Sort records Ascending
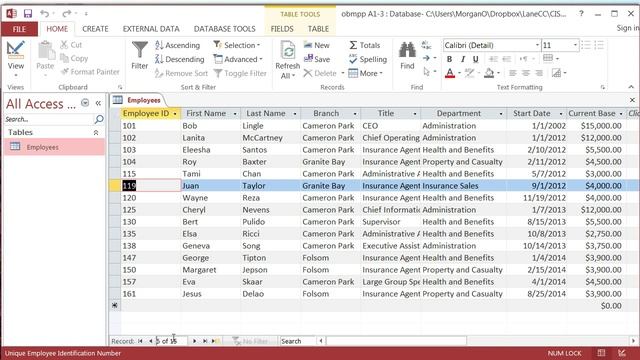 [178, 45]
